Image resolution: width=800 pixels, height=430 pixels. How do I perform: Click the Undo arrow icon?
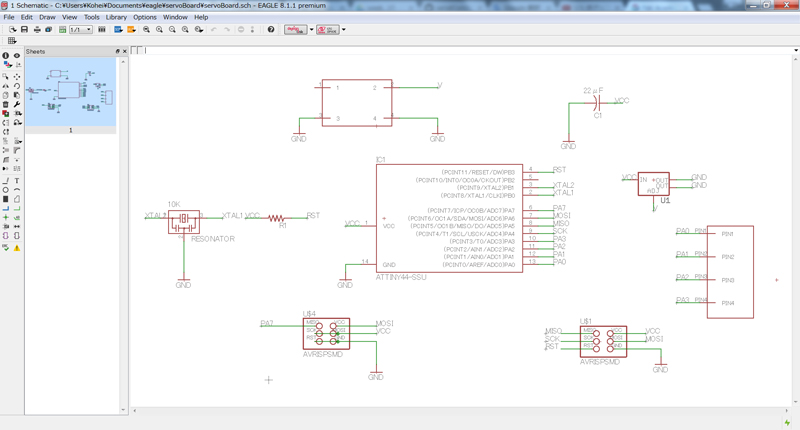click(x=214, y=30)
